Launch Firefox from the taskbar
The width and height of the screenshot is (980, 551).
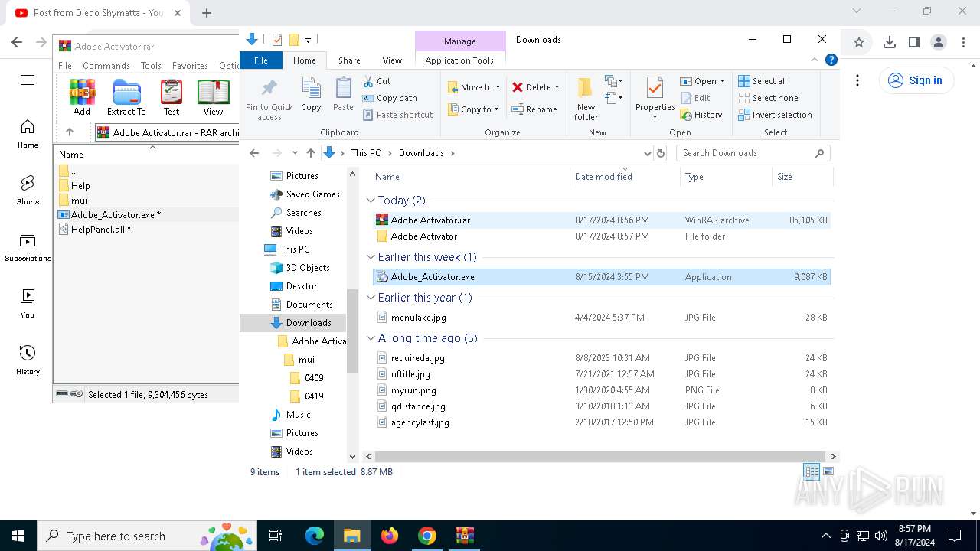[x=390, y=536]
